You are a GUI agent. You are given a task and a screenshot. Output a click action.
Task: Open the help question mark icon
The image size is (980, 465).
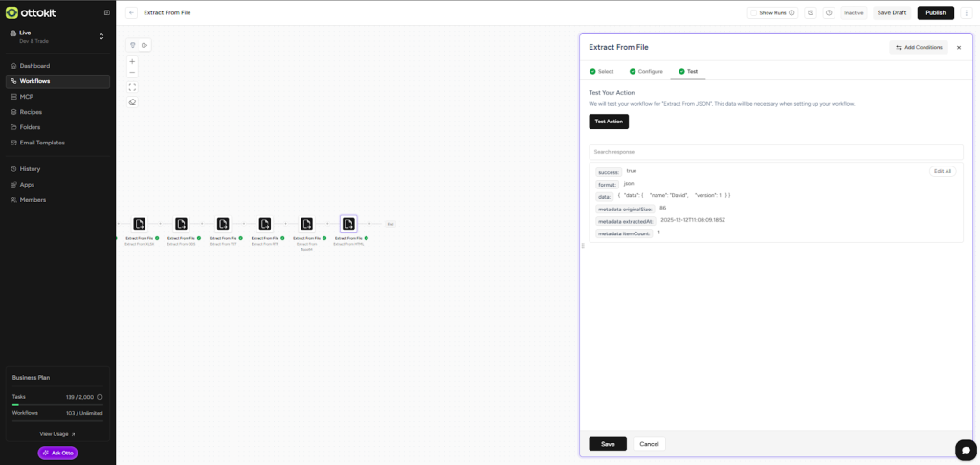829,12
